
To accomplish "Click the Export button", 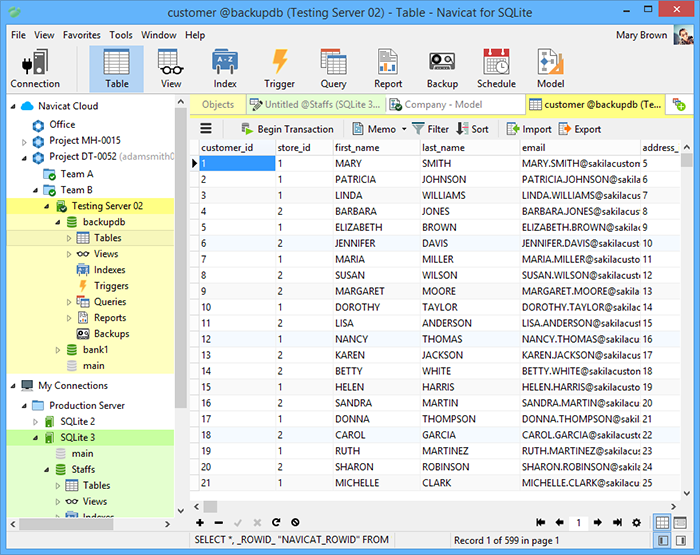I will [580, 129].
